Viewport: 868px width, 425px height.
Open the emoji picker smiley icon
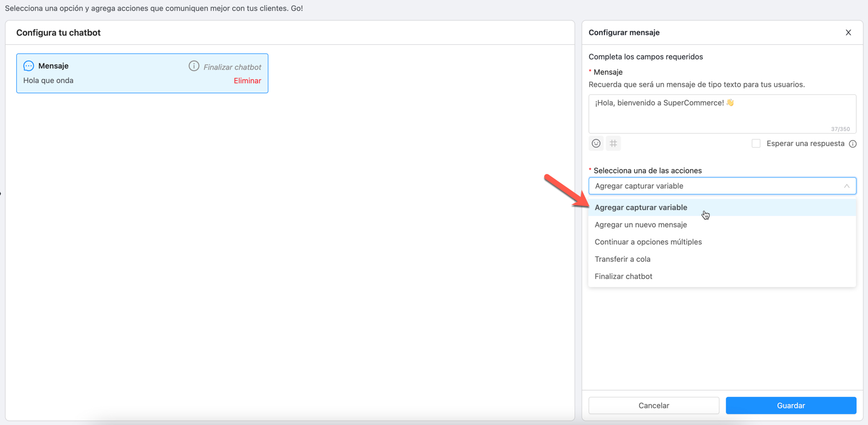pos(596,143)
